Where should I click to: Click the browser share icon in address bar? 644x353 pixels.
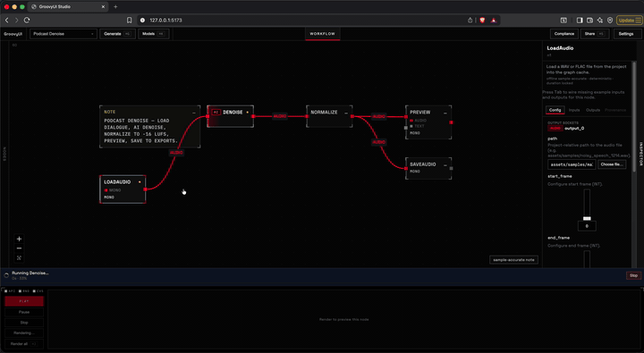[470, 21]
